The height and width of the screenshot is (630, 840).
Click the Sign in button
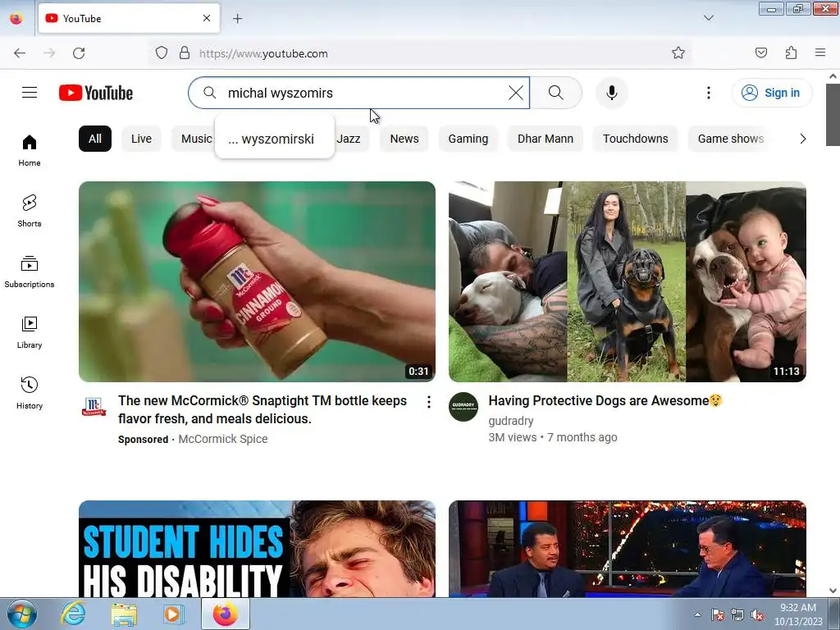(771, 93)
